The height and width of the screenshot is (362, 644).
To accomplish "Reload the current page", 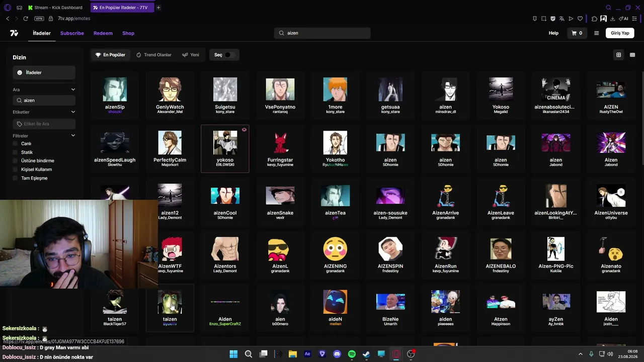I will (26, 19).
